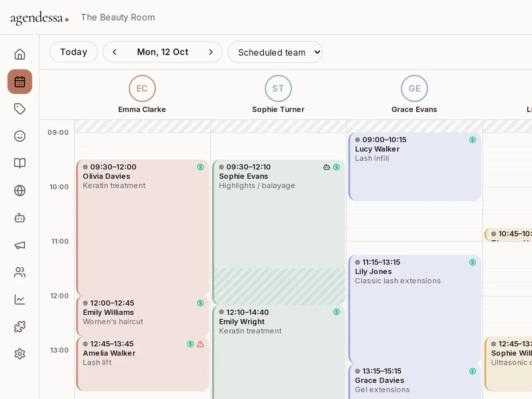The height and width of the screenshot is (399, 532).
Task: Open Sophie Evans' Highlights / balayage appointment
Action: (278, 232)
